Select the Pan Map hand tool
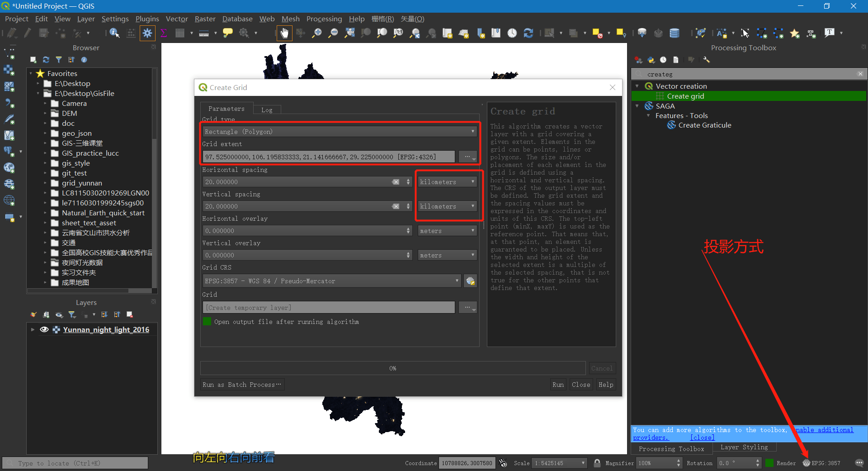The image size is (868, 471). coord(284,33)
